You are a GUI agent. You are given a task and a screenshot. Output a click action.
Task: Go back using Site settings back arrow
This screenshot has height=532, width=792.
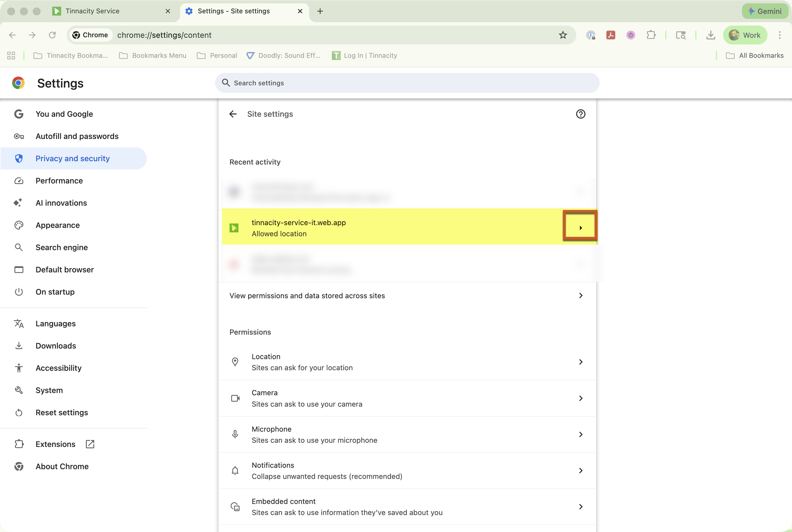(x=233, y=114)
